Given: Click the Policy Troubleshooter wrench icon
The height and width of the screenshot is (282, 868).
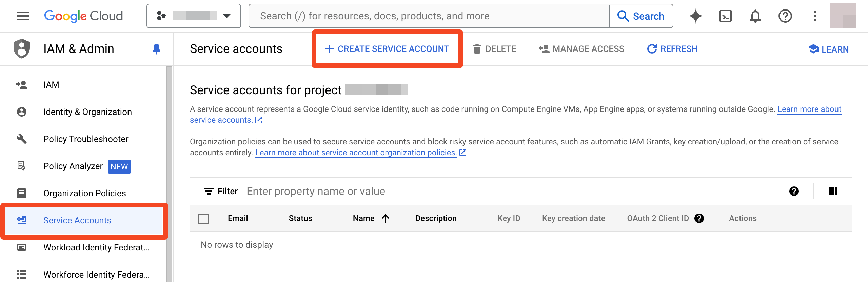Looking at the screenshot, I should click(x=22, y=139).
